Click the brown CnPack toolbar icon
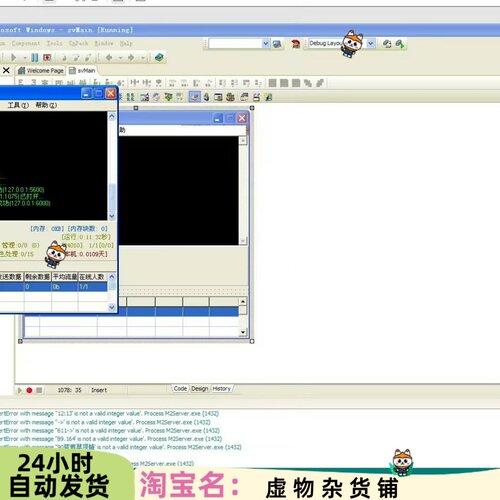The image size is (500, 500). pos(230,97)
